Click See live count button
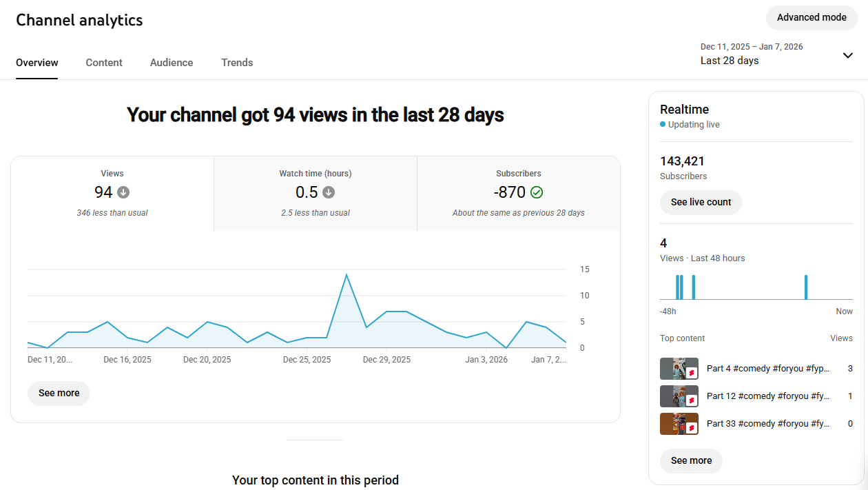 [x=701, y=203]
